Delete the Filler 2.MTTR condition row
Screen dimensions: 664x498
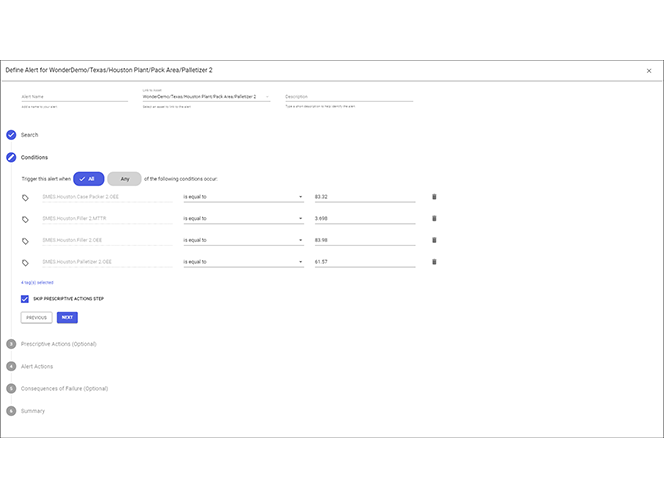pos(434,219)
